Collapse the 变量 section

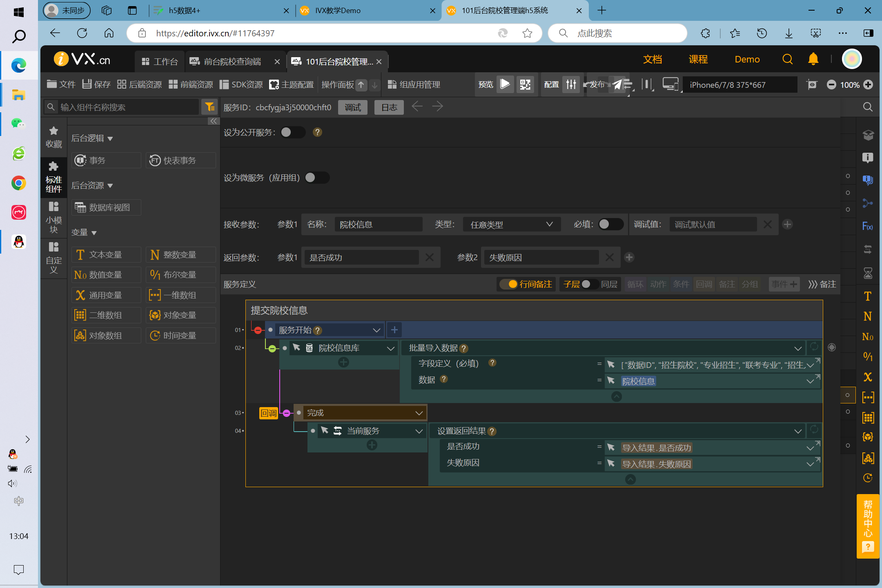coord(84,232)
